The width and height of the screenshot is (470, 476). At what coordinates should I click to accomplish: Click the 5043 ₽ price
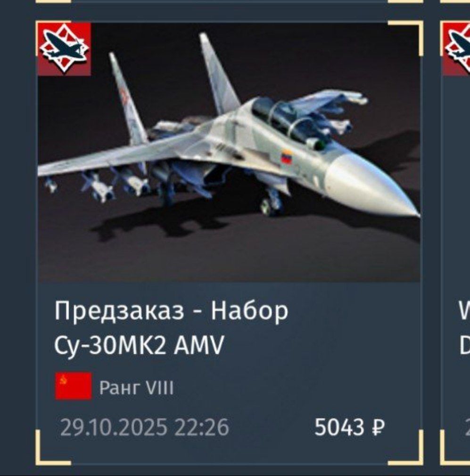pos(349,427)
